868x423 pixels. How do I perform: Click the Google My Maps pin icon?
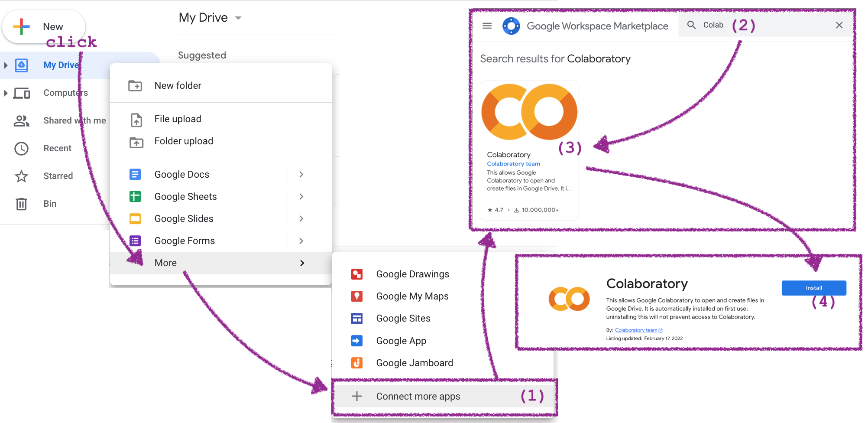[357, 296]
